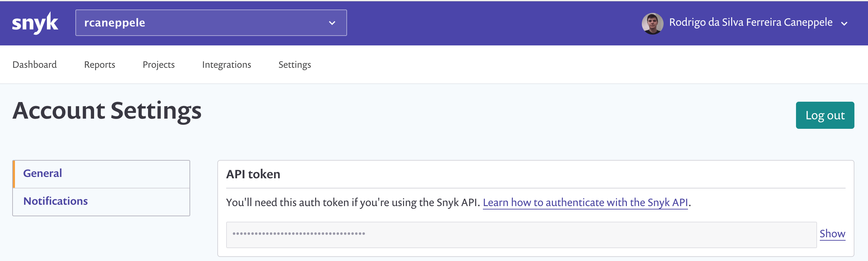Click the user name Rodrigo da Silva Ferreira Caneppele
Viewport: 868px width, 261px height.
pos(751,22)
